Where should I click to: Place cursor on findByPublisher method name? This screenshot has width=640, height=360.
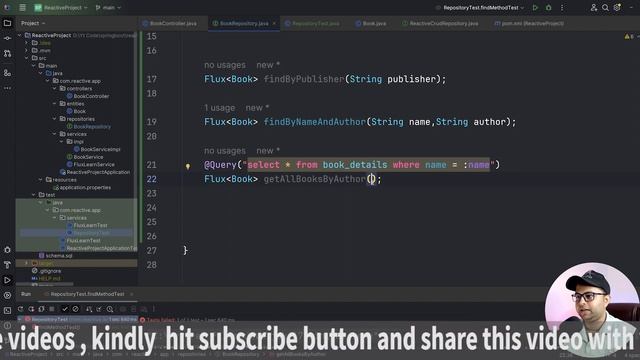tap(304, 79)
